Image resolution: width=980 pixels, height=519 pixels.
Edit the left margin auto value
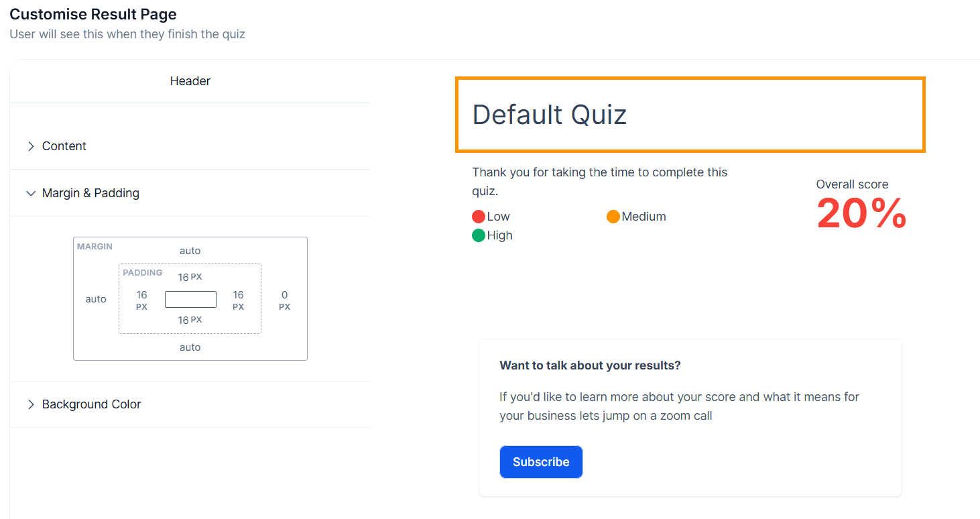[x=96, y=299]
